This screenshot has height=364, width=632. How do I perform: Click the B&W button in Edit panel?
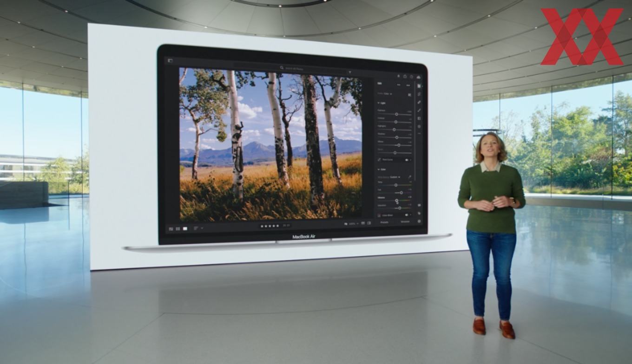[x=408, y=85]
